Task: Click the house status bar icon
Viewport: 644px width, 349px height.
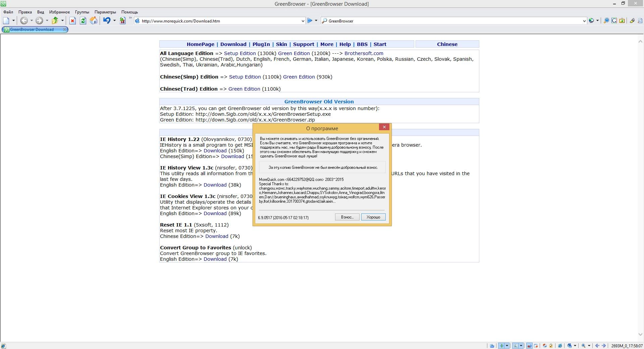Action: (x=545, y=346)
